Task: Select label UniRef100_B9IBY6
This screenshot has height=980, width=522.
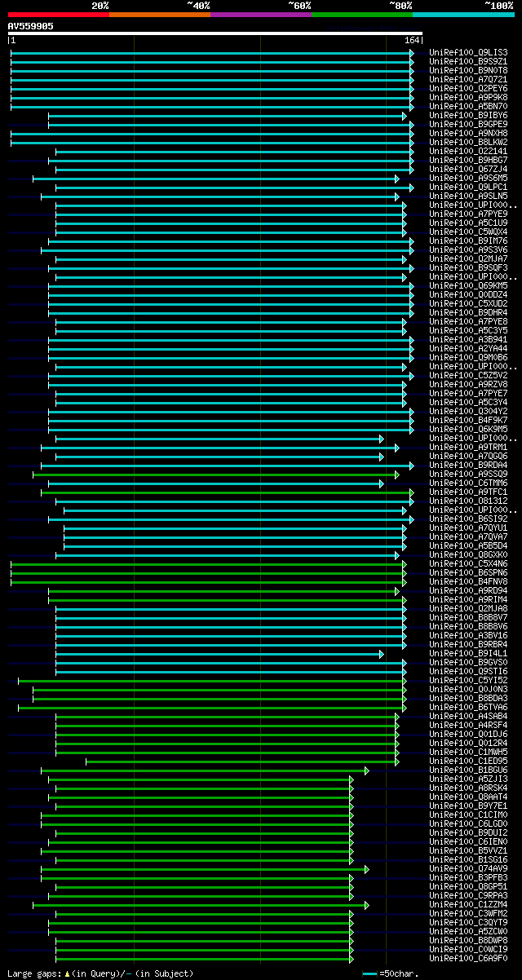Action: [x=469, y=116]
